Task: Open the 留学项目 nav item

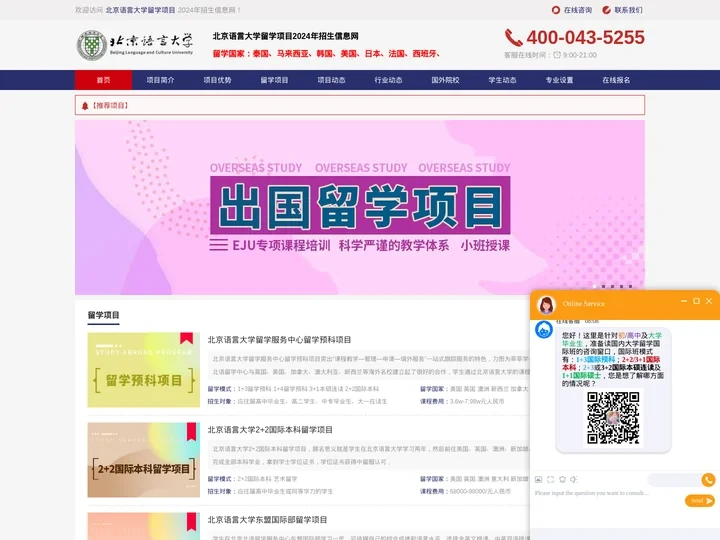Action: tap(274, 80)
